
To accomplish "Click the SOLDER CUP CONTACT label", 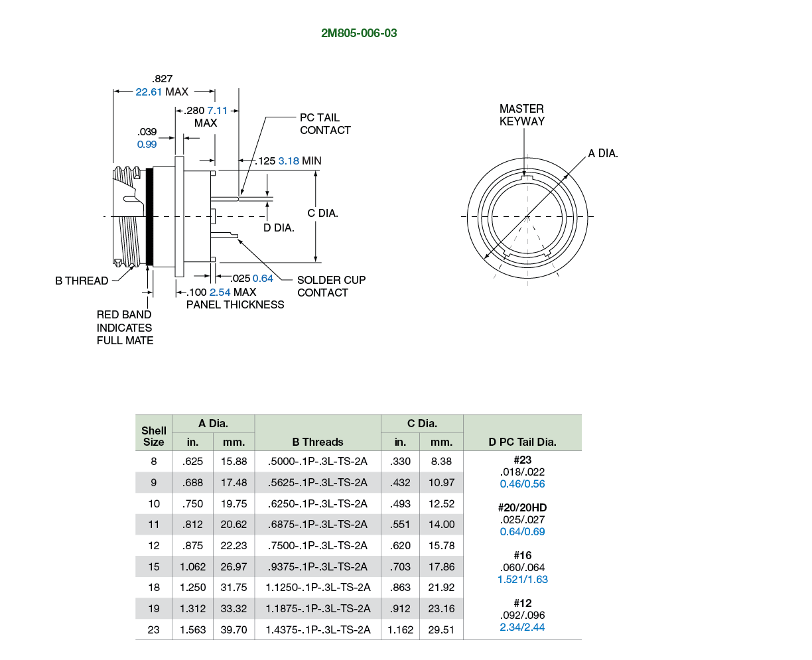I will (331, 287).
